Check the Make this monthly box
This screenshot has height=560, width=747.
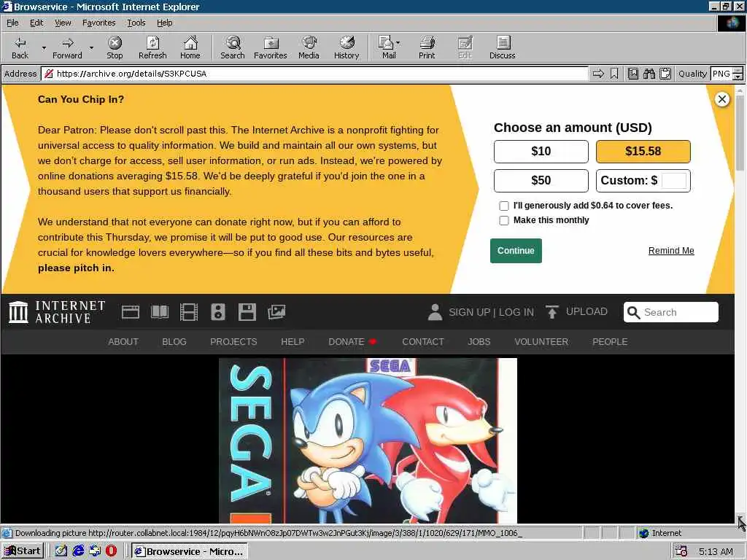tap(503, 220)
